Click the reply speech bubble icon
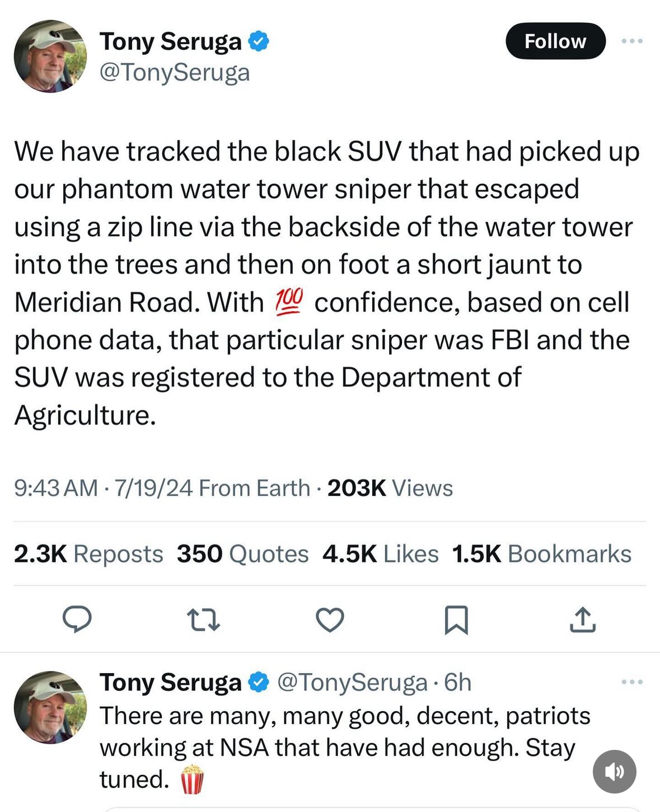The width and height of the screenshot is (660, 812). point(77,619)
